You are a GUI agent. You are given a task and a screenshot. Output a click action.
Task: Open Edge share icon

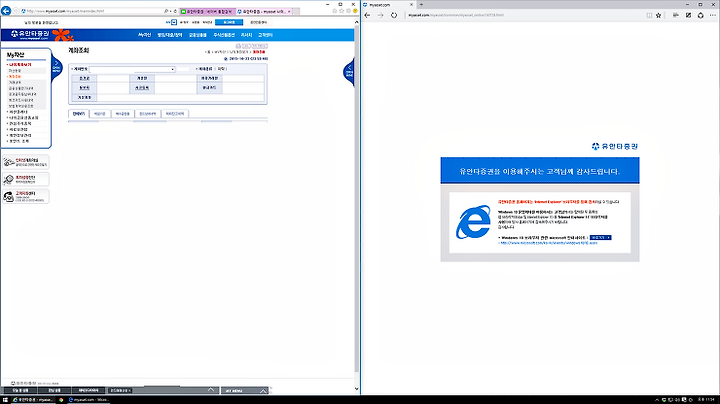pos(700,15)
